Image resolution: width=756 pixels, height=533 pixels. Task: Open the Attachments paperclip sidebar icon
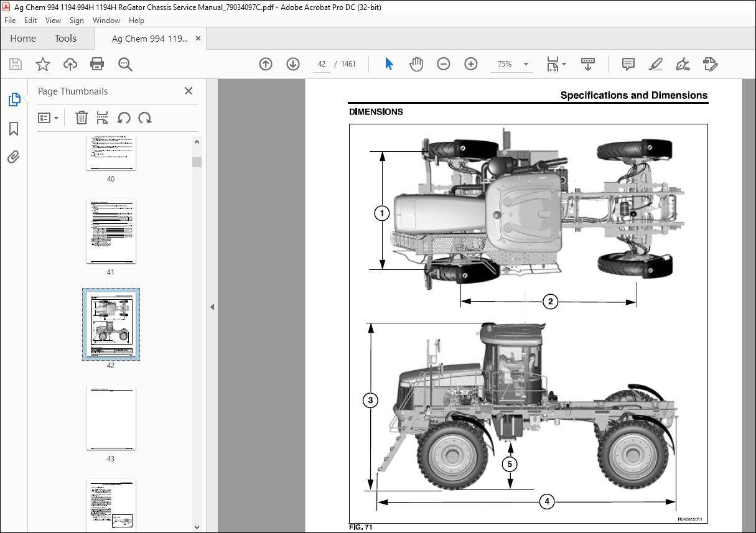pos(14,157)
